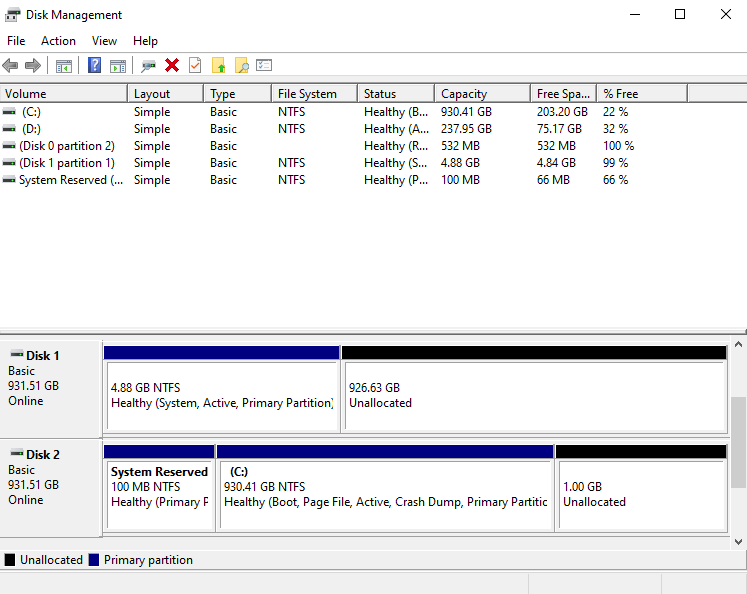The height and width of the screenshot is (594, 747).
Task: Toggle the Show/Hide Console Tree icon
Action: [64, 66]
